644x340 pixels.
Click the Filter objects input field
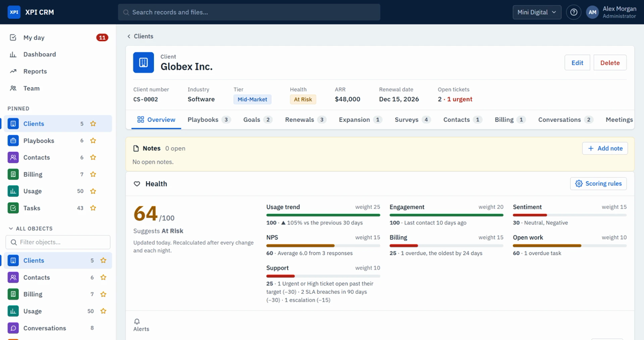click(58, 242)
